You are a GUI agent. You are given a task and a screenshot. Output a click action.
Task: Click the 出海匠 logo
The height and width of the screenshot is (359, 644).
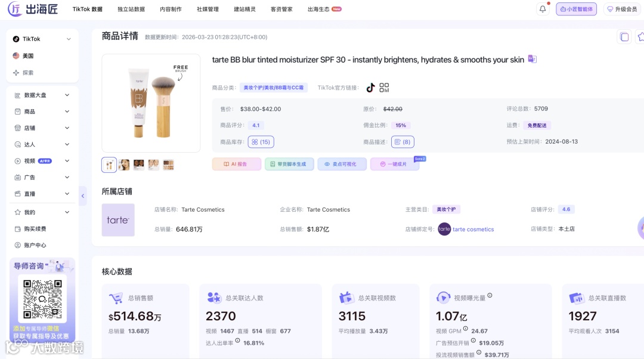[33, 9]
